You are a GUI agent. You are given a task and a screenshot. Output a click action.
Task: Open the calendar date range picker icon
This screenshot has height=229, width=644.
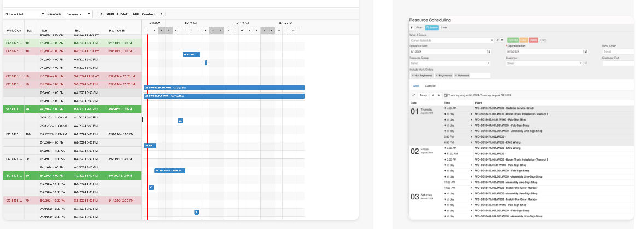click(446, 95)
